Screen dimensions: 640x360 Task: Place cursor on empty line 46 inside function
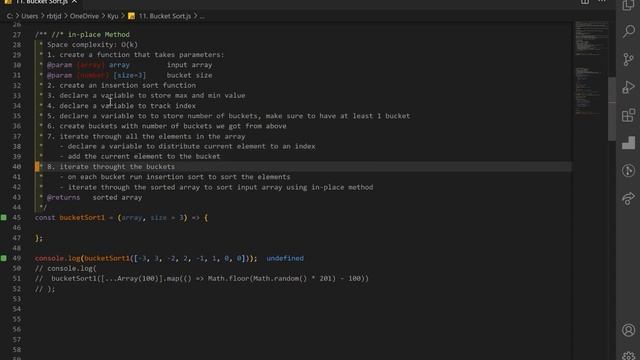302,228
